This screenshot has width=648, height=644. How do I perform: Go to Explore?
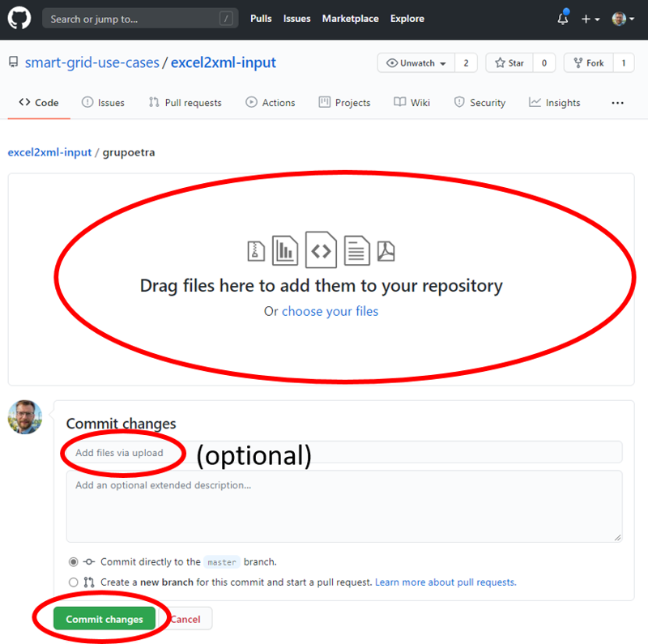407,19
